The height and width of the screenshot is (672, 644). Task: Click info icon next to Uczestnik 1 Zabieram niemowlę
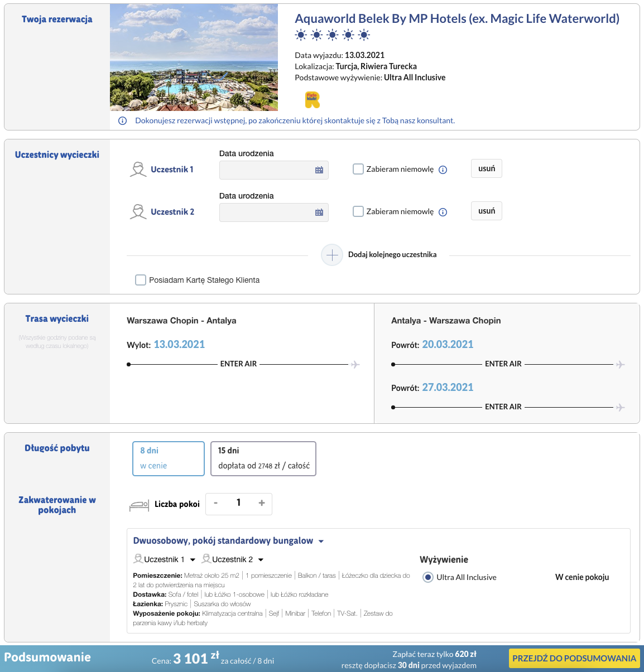coord(443,170)
